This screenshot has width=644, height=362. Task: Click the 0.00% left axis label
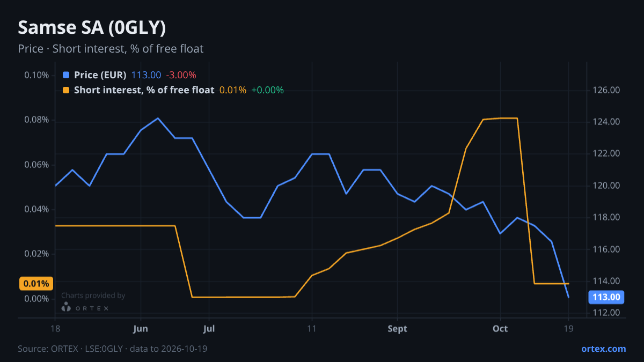coord(37,299)
